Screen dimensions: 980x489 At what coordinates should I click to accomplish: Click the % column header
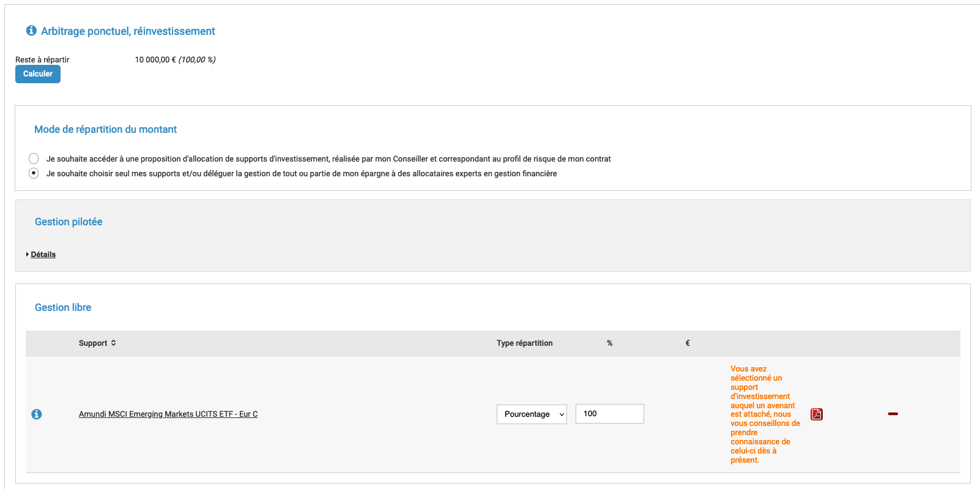point(609,343)
